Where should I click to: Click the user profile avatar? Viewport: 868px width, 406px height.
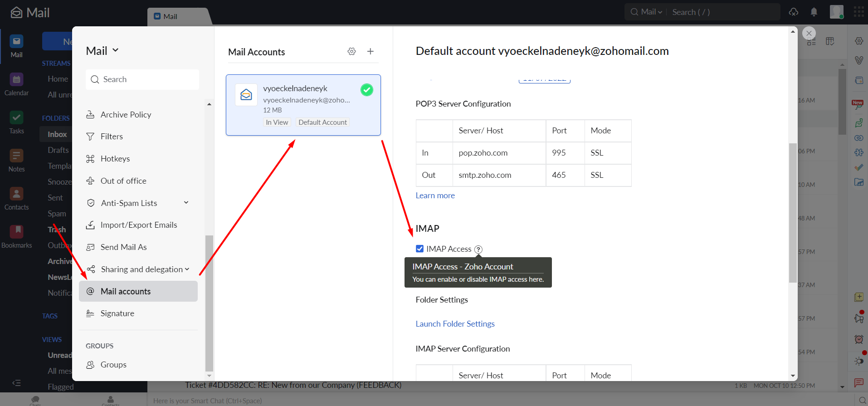[x=837, y=12]
